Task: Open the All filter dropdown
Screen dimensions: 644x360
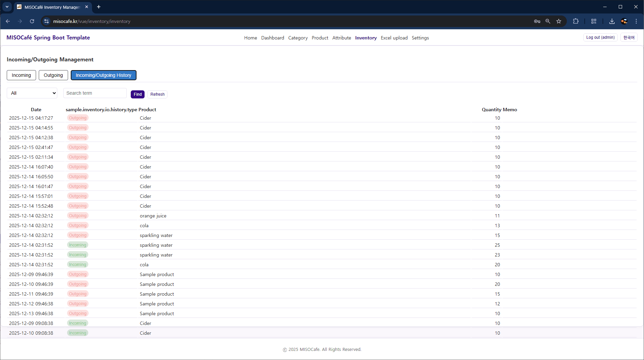Action: tap(32, 93)
